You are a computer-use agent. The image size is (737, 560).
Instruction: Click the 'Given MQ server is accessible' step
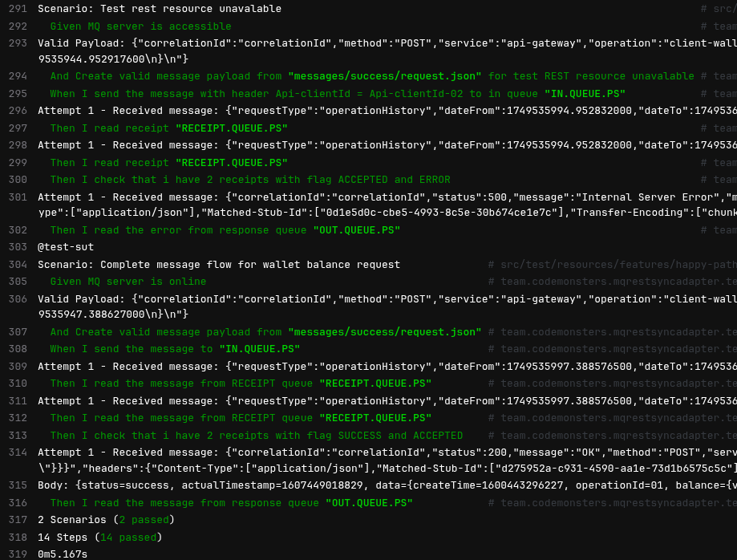[140, 26]
